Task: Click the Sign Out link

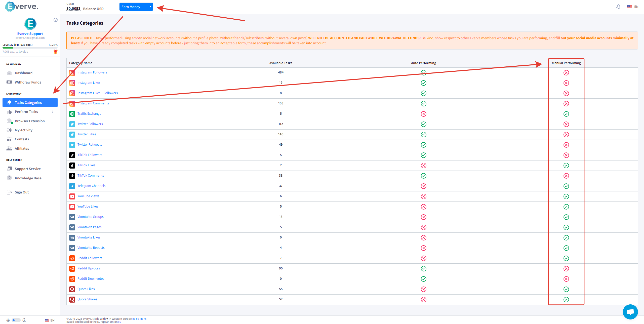Action: (x=22, y=192)
